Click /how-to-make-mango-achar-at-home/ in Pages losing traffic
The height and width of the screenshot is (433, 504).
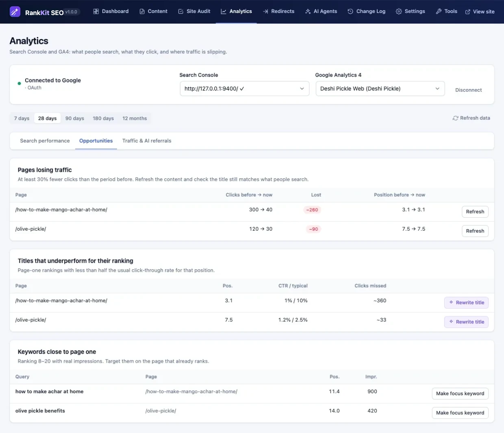coord(61,210)
